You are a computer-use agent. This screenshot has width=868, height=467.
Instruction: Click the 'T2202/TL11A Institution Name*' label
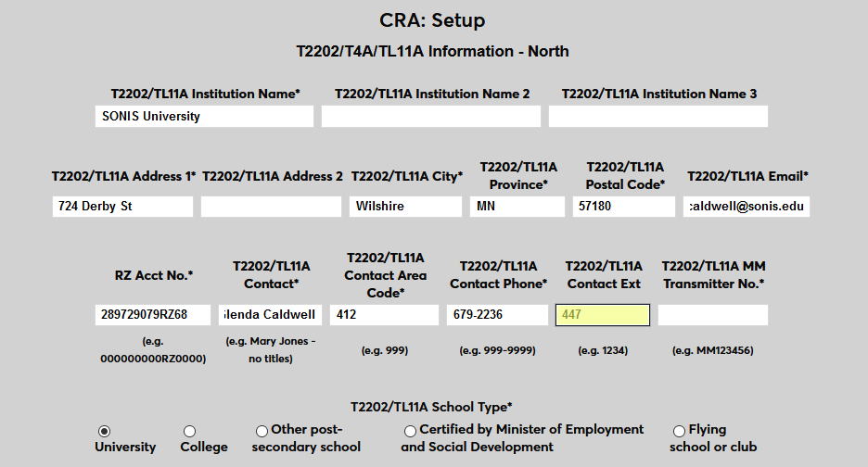(205, 95)
